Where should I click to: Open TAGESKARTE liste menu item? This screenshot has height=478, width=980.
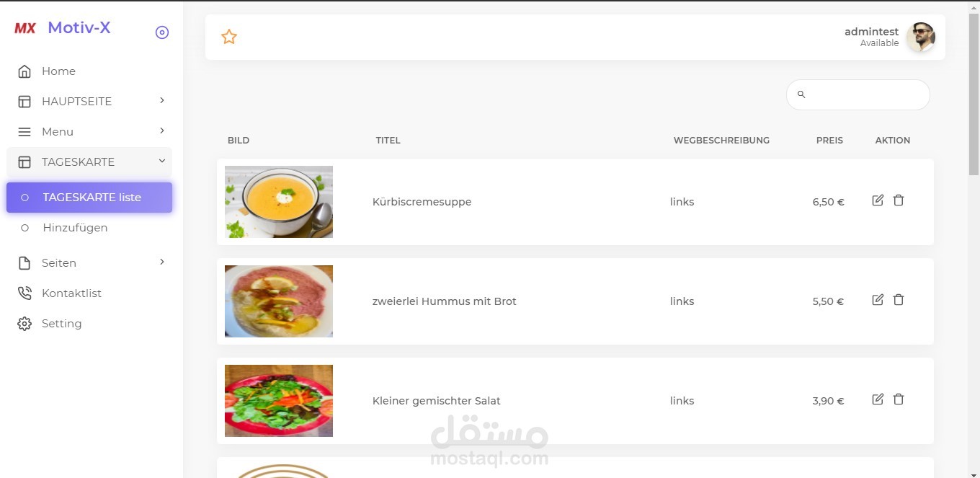coord(89,198)
